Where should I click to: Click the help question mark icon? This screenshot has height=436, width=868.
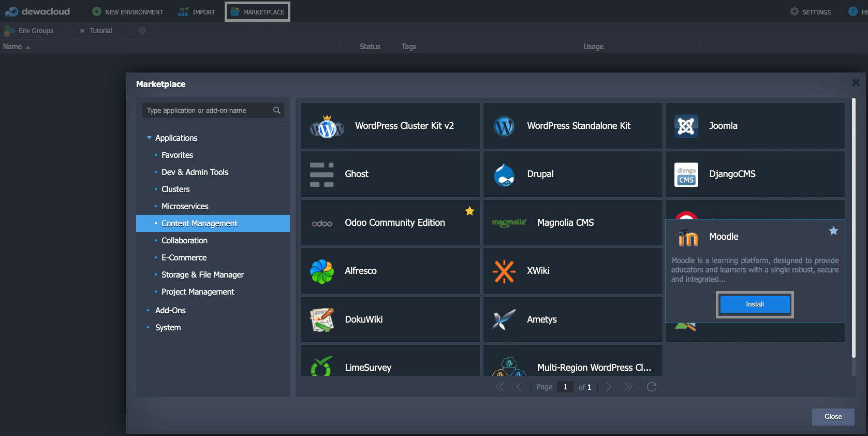click(x=853, y=11)
